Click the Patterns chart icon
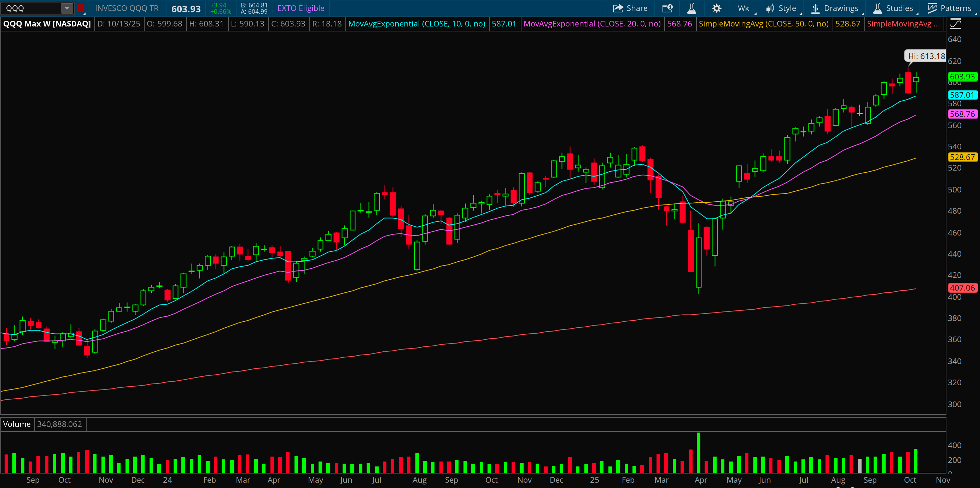The width and height of the screenshot is (980, 488). pos(932,8)
